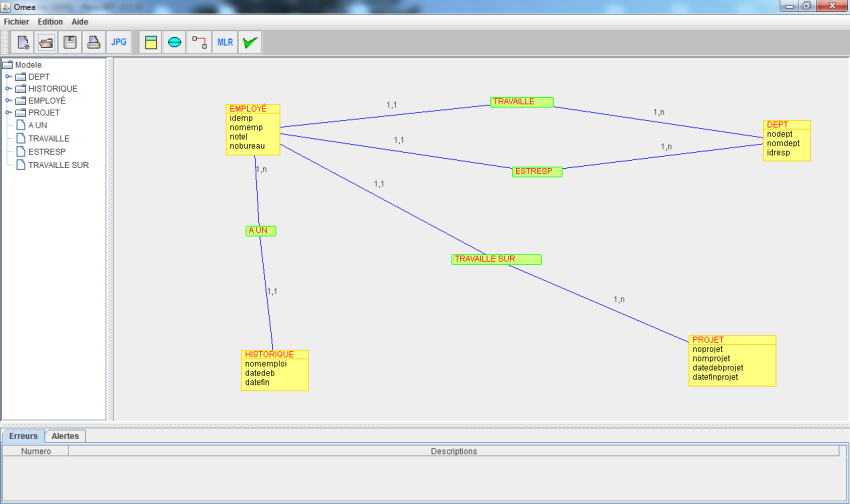The height and width of the screenshot is (504, 850).
Task: Click the Save floppy disk icon
Action: click(70, 42)
